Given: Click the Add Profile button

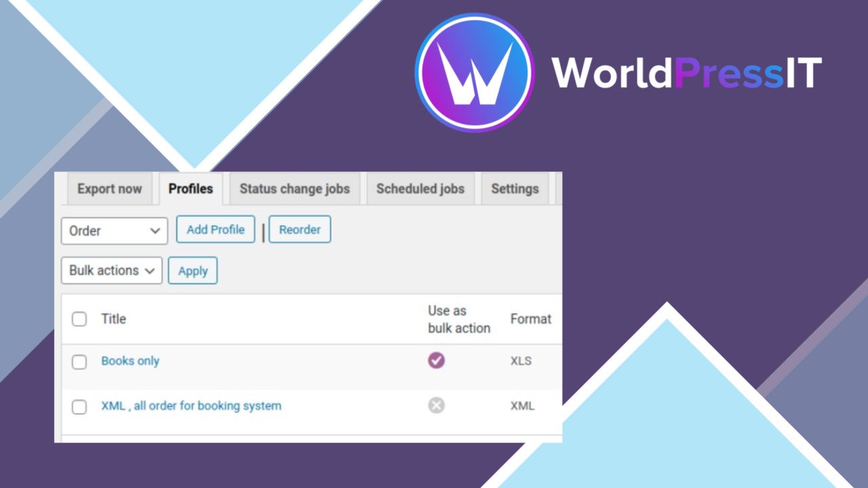Looking at the screenshot, I should 216,230.
